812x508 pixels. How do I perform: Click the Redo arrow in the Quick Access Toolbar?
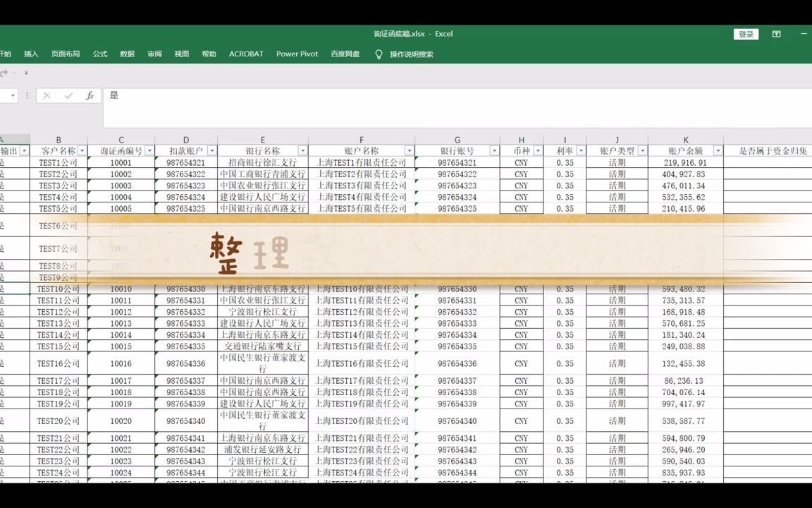tap(6, 73)
